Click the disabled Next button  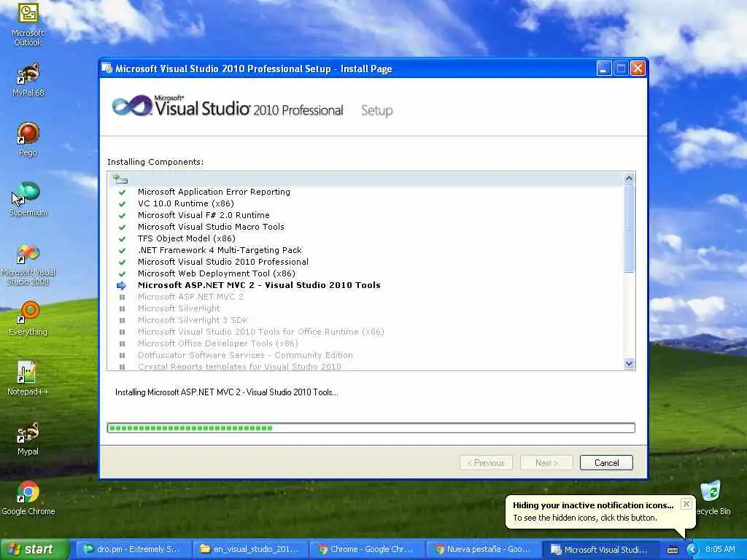[546, 463]
